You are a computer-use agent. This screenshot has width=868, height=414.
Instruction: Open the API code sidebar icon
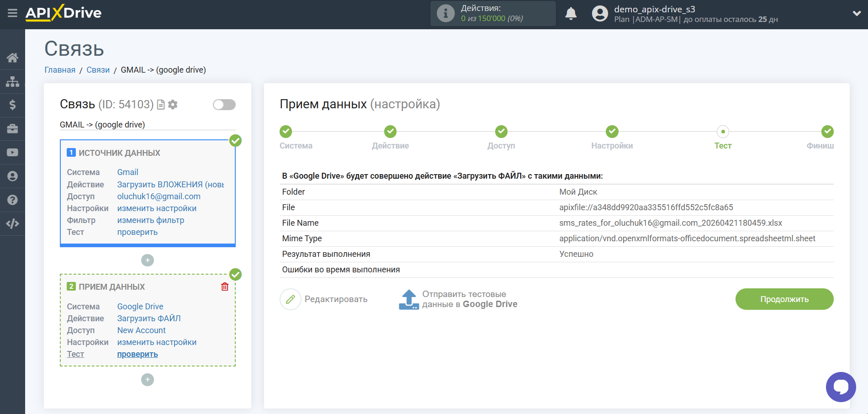12,224
